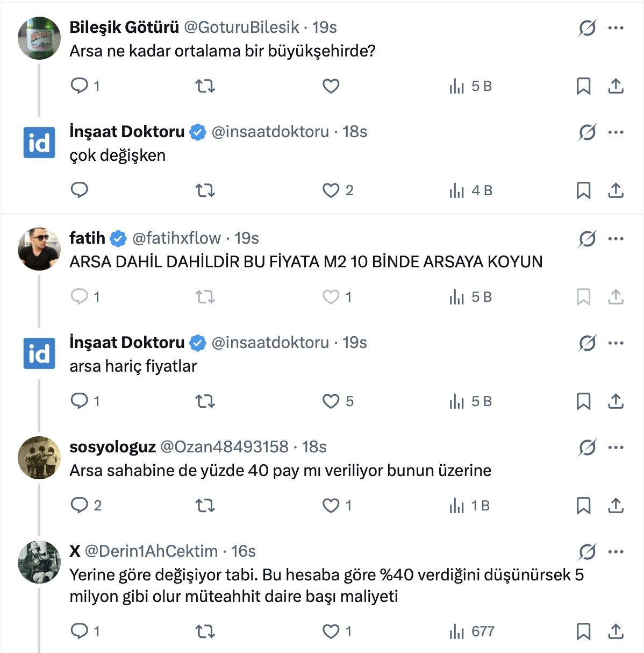Retweet İnşaat Doktoru's "çok değişken" reply
Image resolution: width=644 pixels, height=653 pixels.
coord(205,190)
